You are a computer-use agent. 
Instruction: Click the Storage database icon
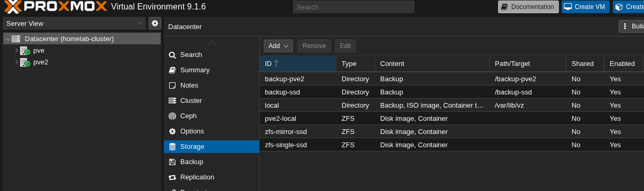(x=172, y=147)
